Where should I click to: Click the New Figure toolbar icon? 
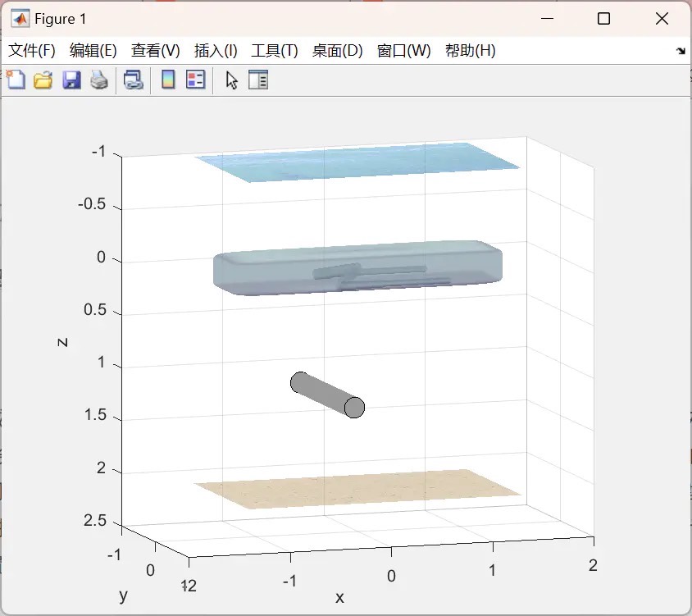click(x=16, y=80)
